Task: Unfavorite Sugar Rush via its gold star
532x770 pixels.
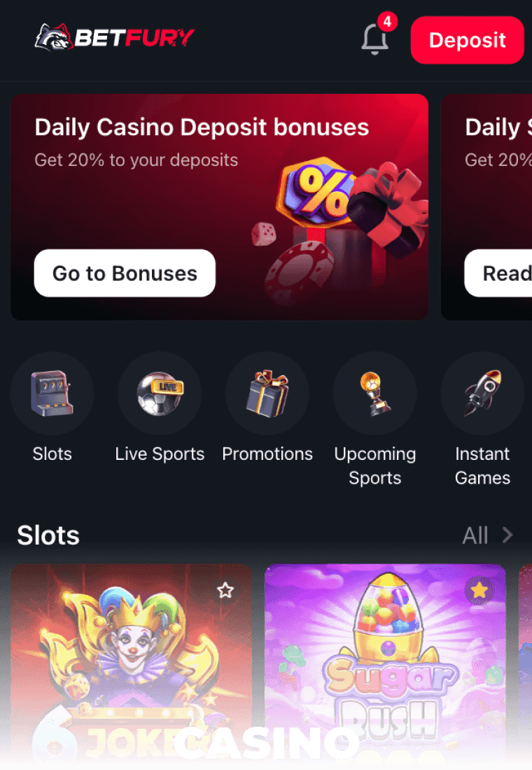Action: click(479, 590)
